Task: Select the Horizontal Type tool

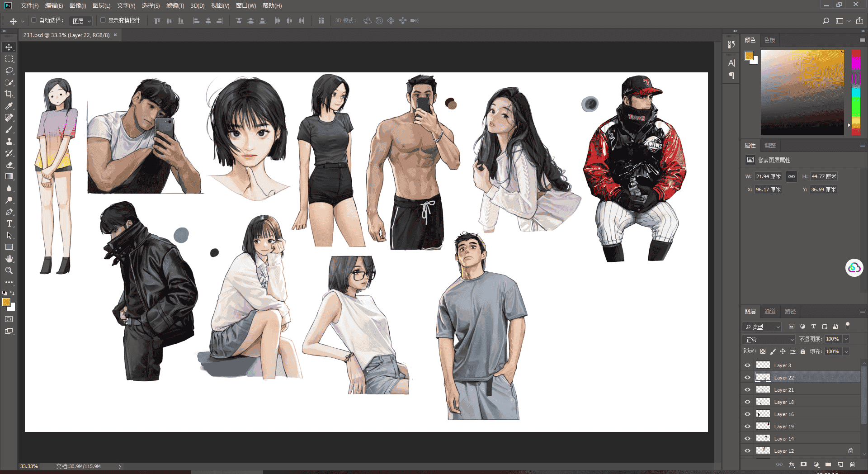Action: [x=9, y=223]
